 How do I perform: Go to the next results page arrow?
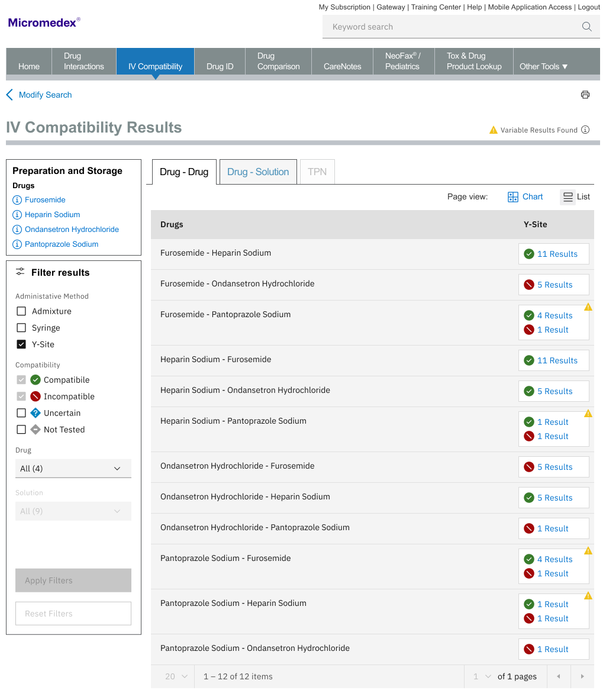(582, 676)
